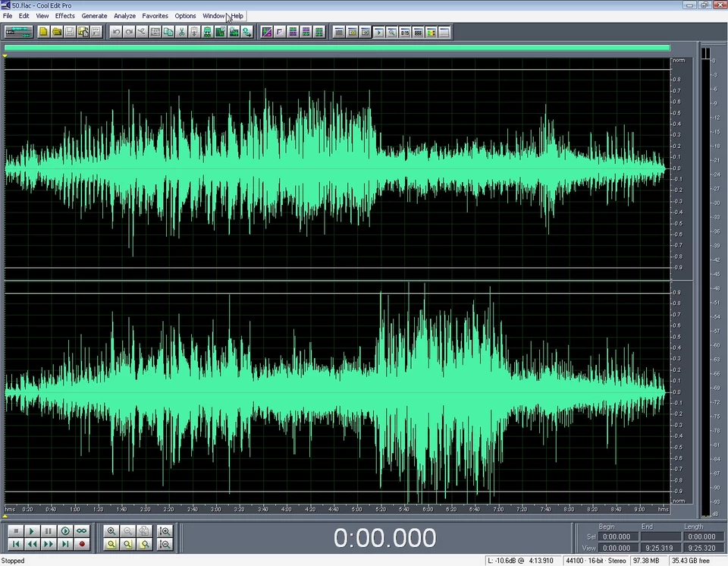Click the scissors Cut toolbar icon
The image size is (728, 566).
(181, 32)
